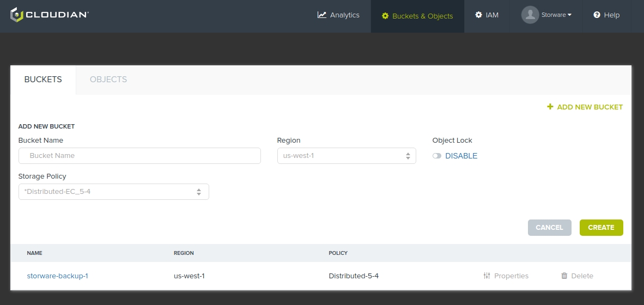The height and width of the screenshot is (305, 644).
Task: Click the Object Lock DISABLE label
Action: [x=461, y=156]
